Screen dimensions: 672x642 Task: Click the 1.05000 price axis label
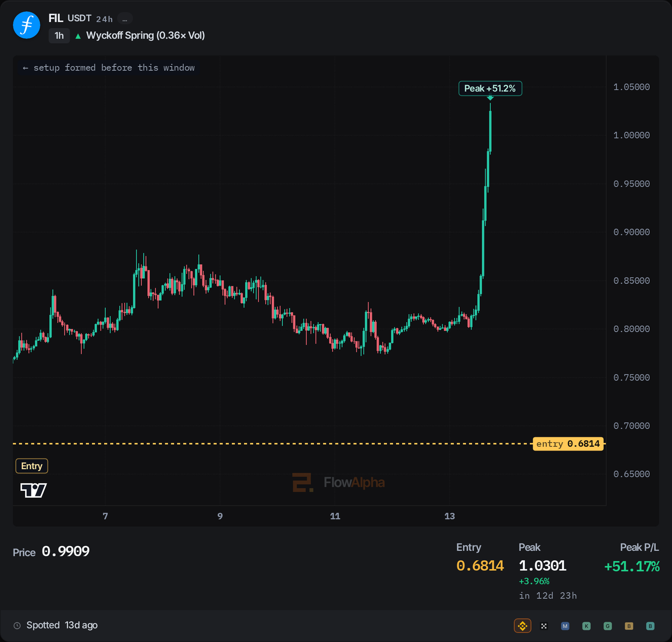click(x=632, y=87)
